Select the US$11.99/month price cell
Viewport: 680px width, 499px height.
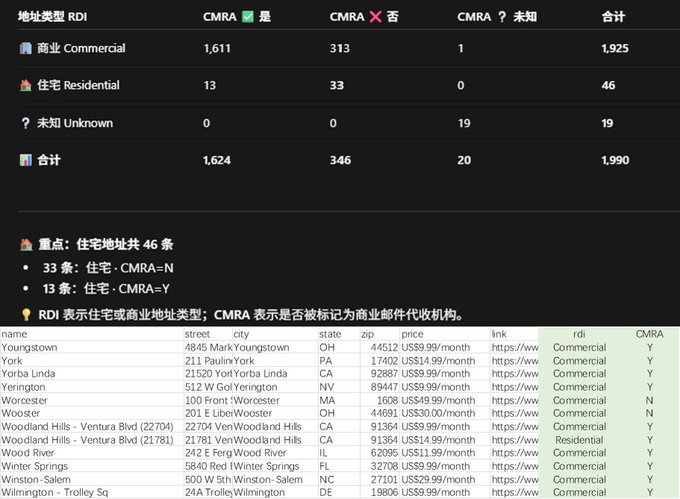445,453
